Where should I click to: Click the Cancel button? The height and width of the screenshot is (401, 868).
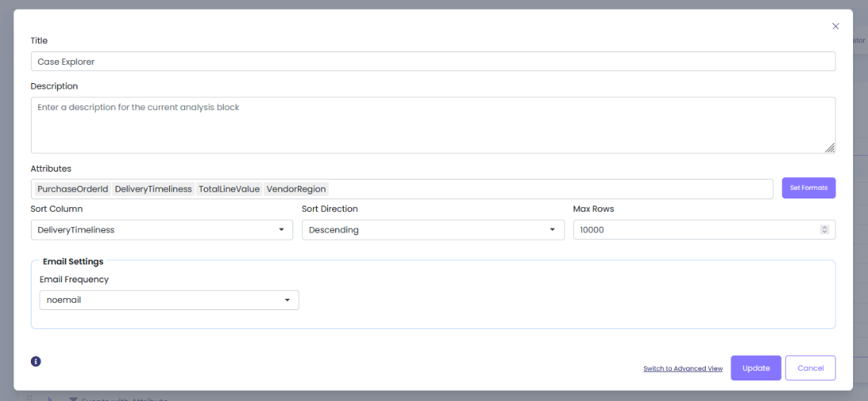tap(810, 368)
